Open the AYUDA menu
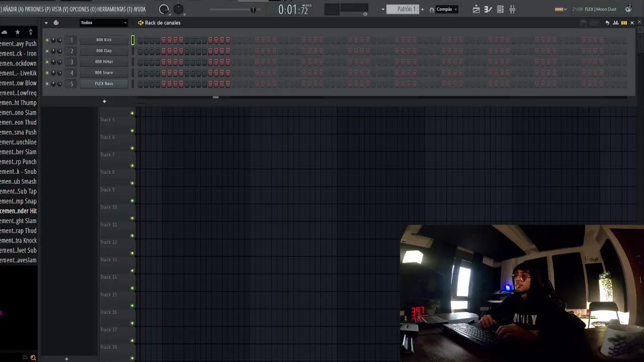This screenshot has width=644, height=362. [x=139, y=9]
